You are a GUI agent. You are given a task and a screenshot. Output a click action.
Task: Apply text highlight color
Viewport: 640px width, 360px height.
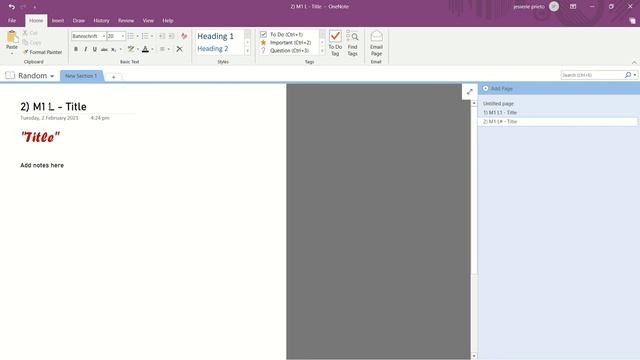click(131, 49)
